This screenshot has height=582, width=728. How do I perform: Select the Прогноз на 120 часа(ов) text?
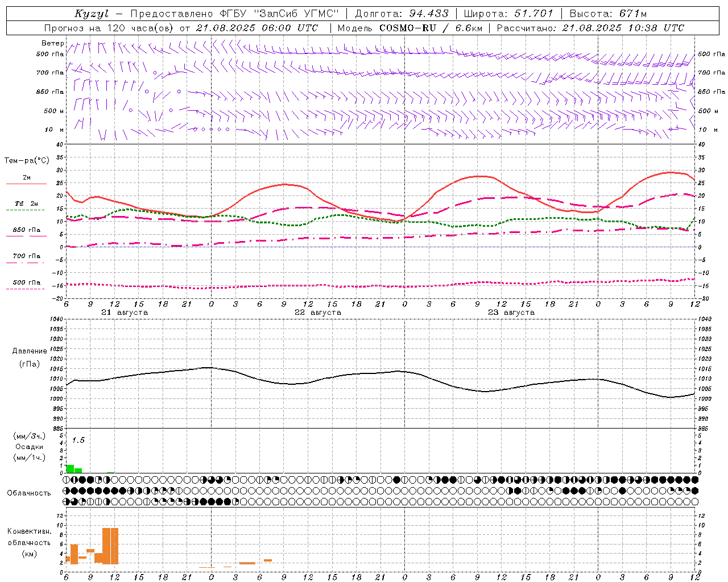(x=110, y=28)
